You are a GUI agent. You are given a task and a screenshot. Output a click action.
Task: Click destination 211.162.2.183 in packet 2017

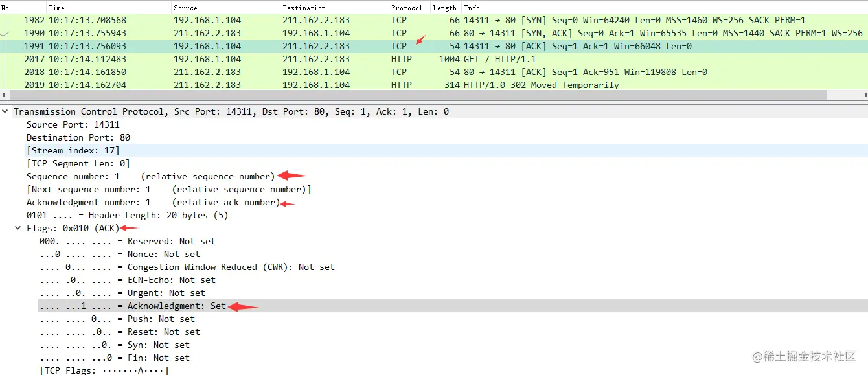pyautogui.click(x=316, y=59)
